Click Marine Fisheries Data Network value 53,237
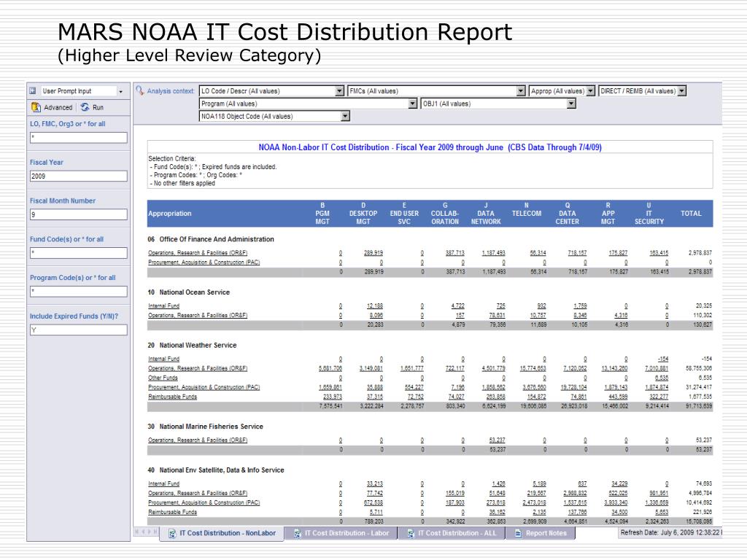747x560 pixels. 498,440
